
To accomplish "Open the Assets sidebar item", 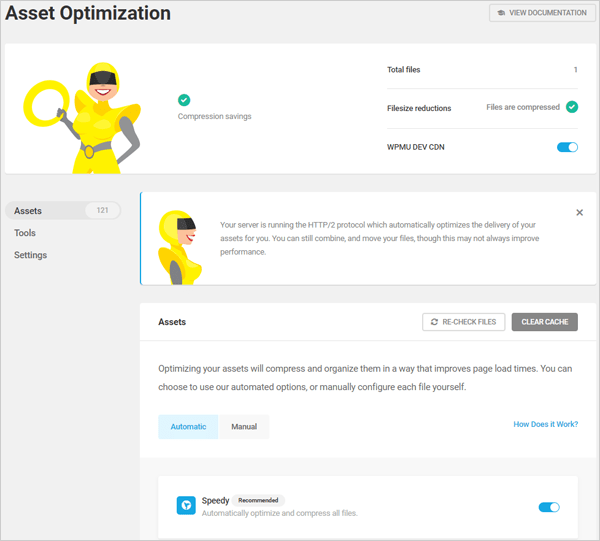I will (x=63, y=211).
